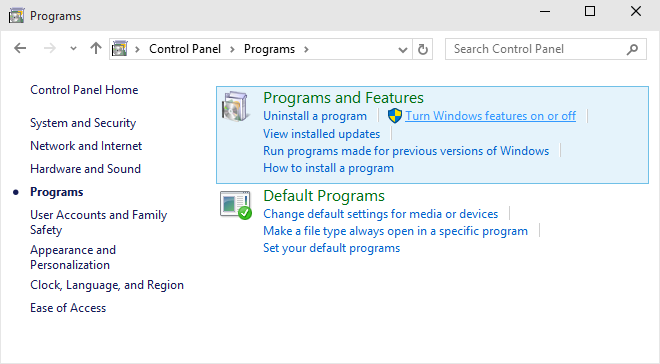Open Appearance and Personalization
660x364 pixels.
73,257
